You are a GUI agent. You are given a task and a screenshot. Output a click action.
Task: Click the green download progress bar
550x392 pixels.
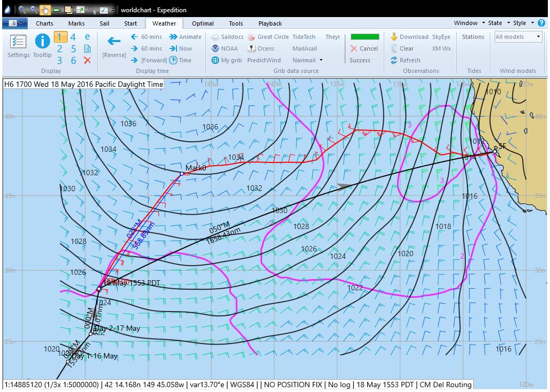point(365,37)
